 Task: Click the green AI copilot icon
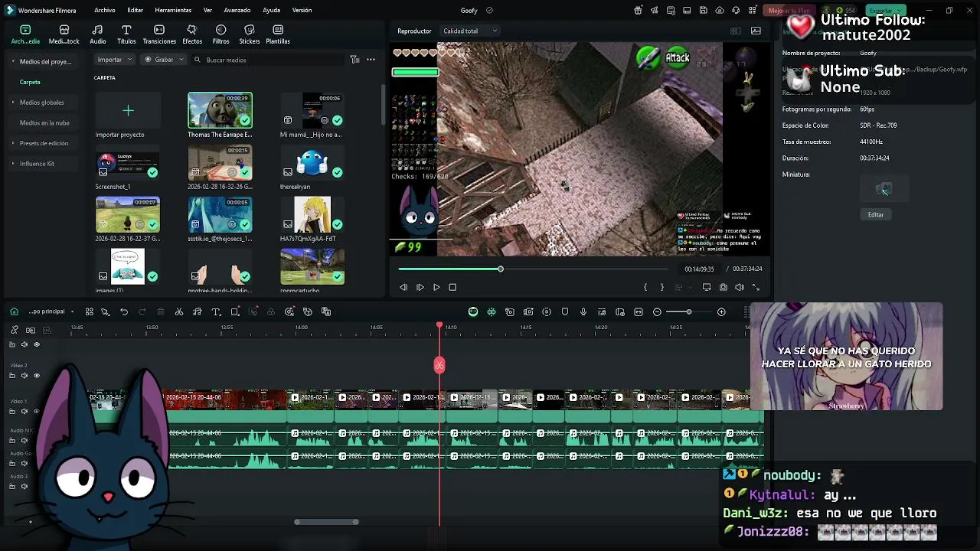point(473,311)
